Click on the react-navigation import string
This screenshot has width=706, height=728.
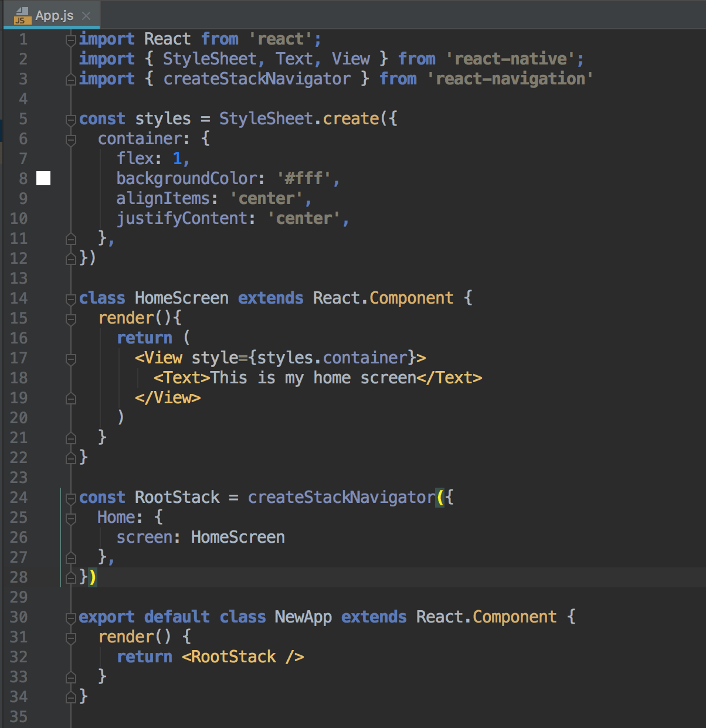(510, 79)
